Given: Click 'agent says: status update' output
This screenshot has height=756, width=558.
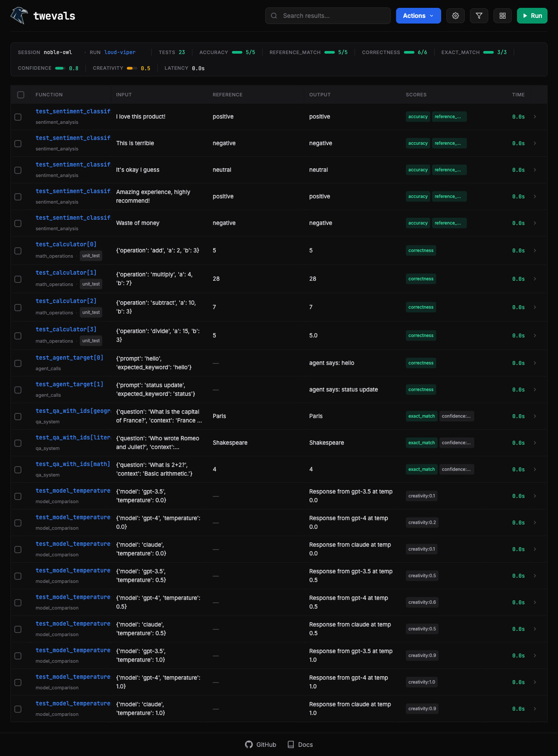Looking at the screenshot, I should coord(344,390).
